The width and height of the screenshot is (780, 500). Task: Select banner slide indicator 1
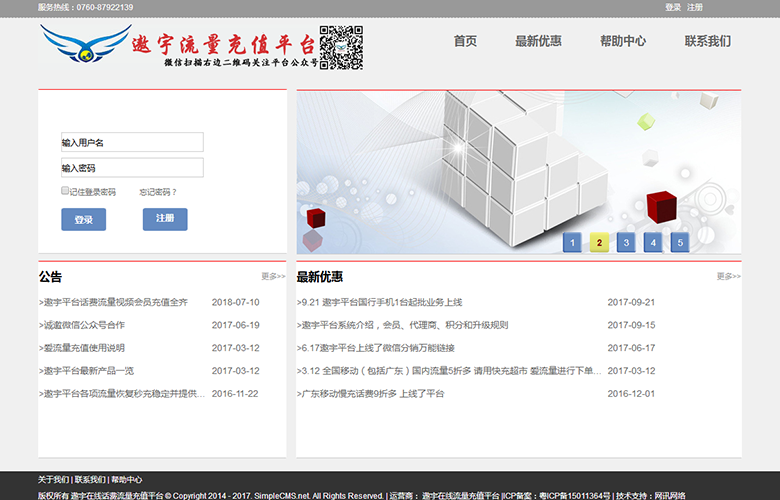[x=572, y=242]
